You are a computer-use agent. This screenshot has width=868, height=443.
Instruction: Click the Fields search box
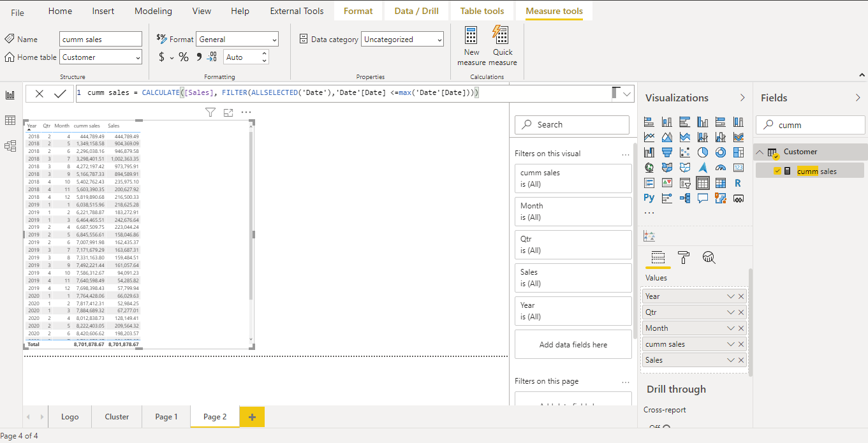pyautogui.click(x=811, y=125)
